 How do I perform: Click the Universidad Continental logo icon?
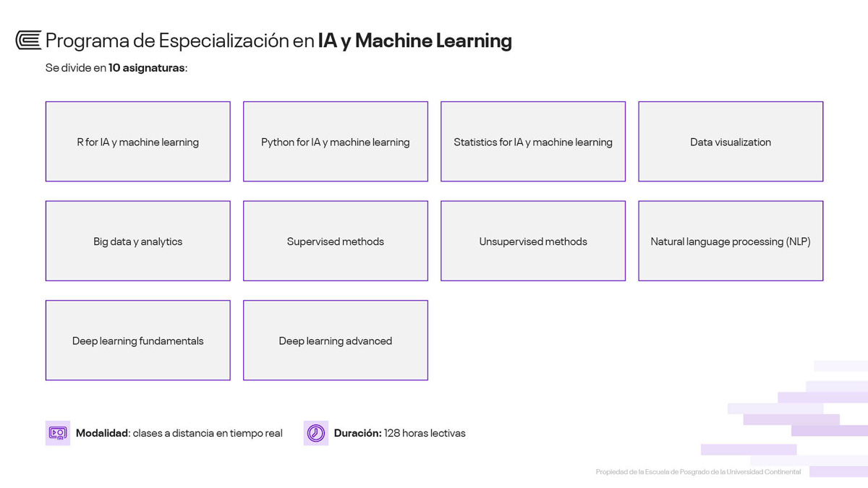(28, 40)
